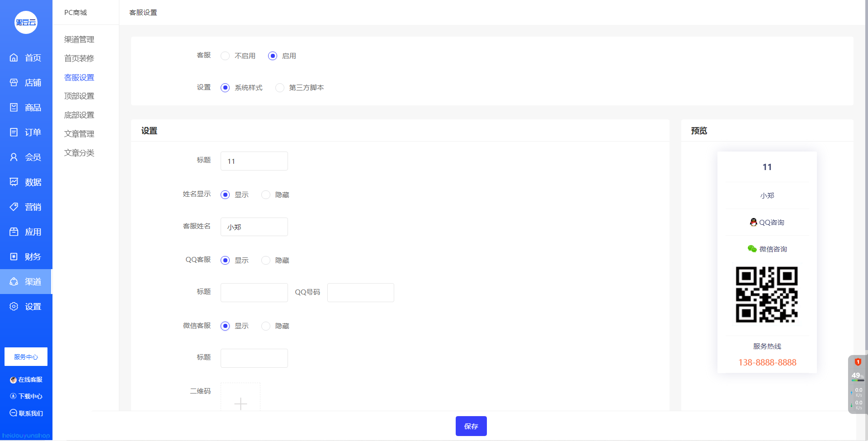868x441 pixels.
Task: Click the 预览 panel heading
Action: tap(699, 131)
